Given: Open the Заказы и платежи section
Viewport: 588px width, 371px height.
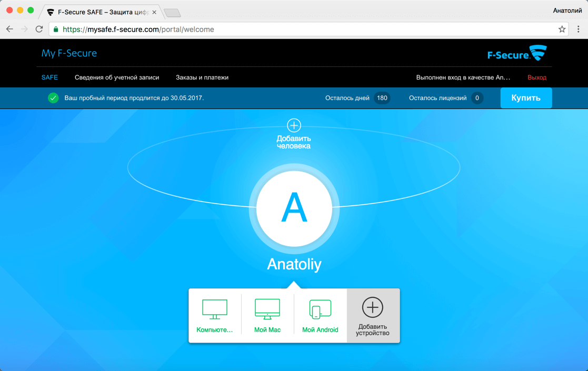Looking at the screenshot, I should coord(202,77).
